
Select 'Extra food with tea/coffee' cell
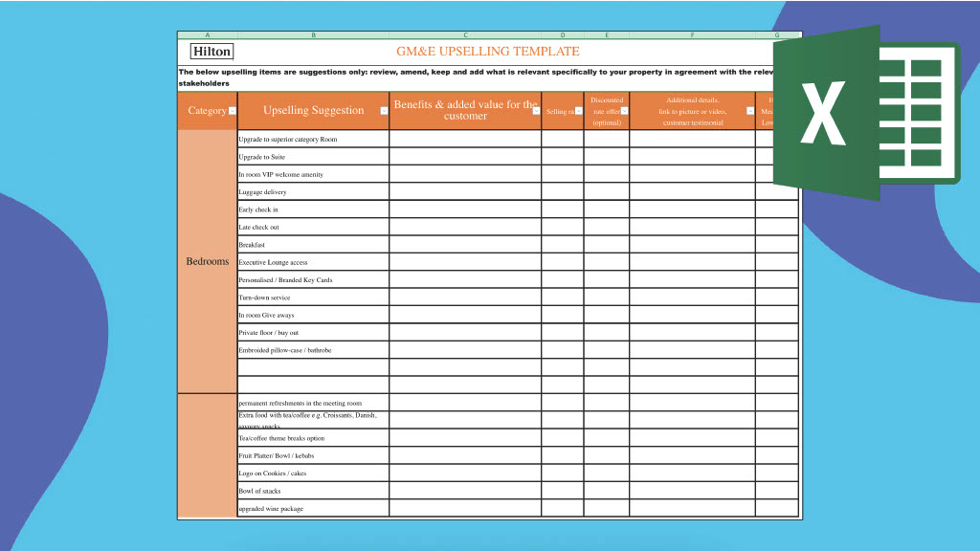tap(313, 420)
